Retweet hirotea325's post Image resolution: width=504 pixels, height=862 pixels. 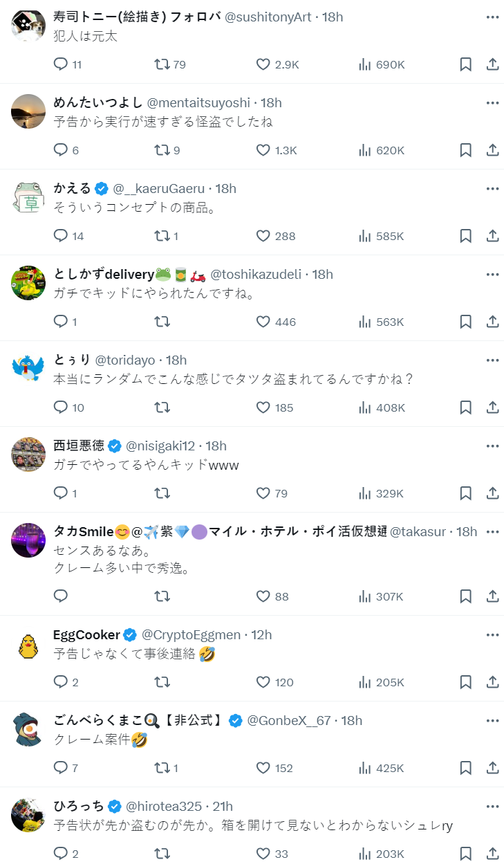click(162, 854)
